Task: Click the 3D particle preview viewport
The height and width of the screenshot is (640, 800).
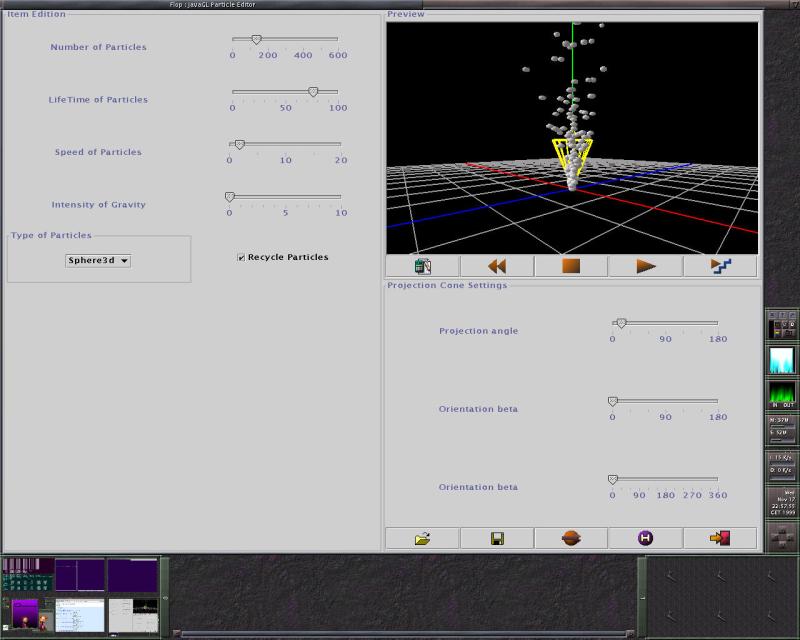Action: [572, 138]
